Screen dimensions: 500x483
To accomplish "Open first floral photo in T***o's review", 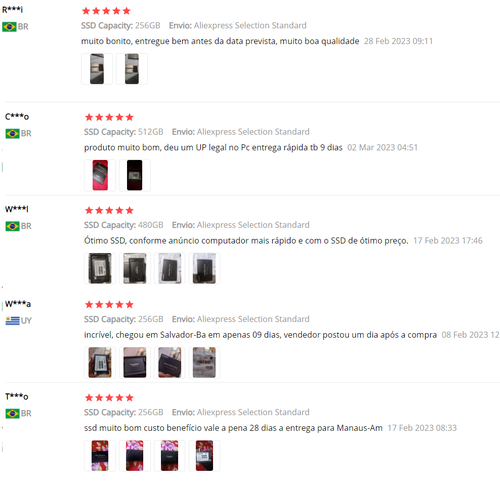I will pos(100,455).
